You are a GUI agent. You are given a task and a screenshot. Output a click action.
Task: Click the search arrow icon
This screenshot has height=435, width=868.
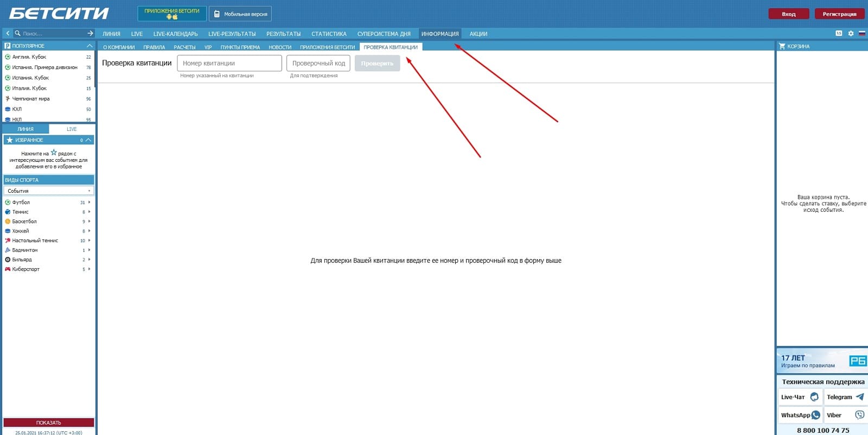[90, 33]
